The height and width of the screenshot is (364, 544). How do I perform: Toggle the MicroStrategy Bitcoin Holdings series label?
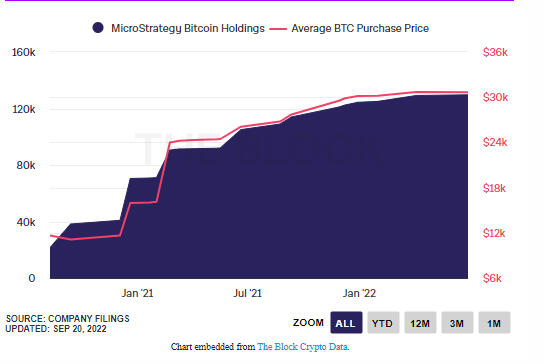188,28
